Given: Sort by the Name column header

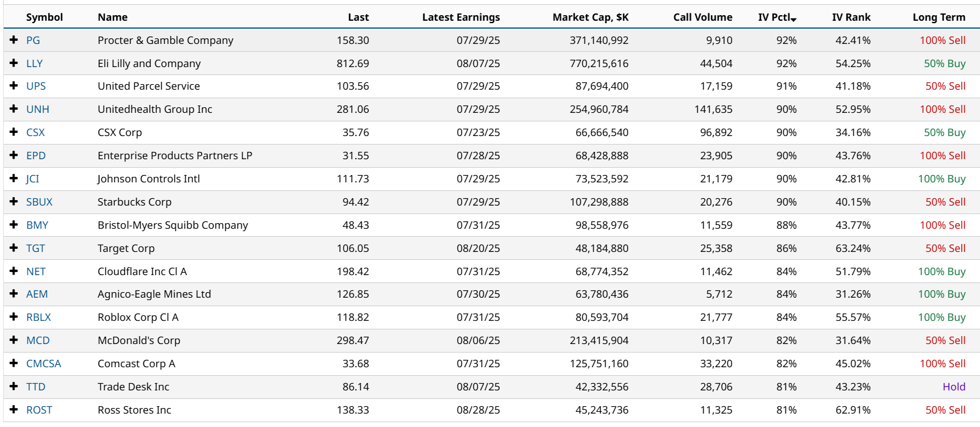Looking at the screenshot, I should pyautogui.click(x=113, y=17).
